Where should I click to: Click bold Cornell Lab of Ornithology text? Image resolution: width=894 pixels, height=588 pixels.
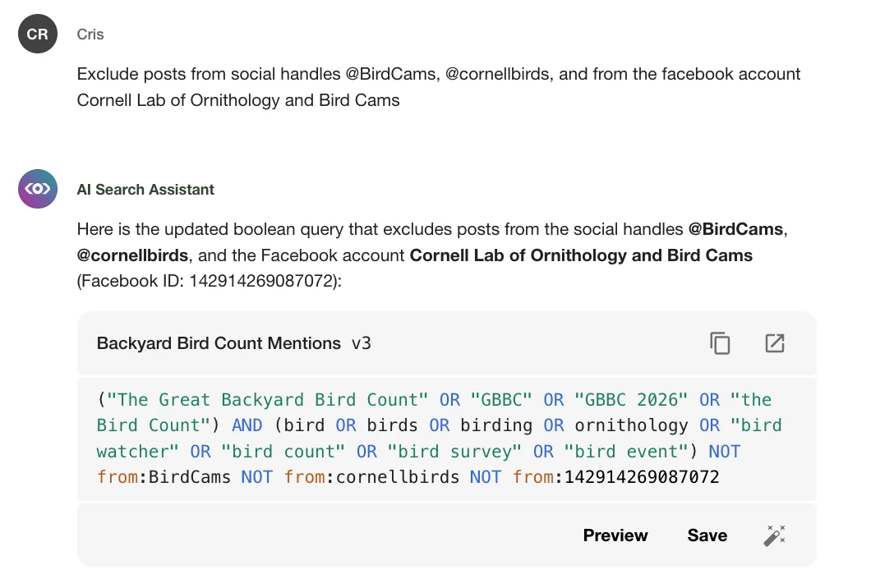581,255
